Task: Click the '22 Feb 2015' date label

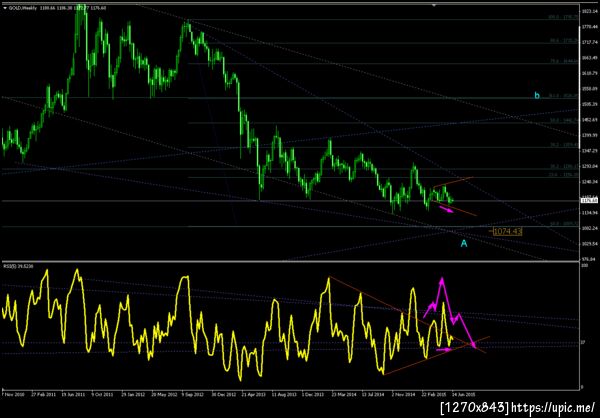Action: point(434,394)
